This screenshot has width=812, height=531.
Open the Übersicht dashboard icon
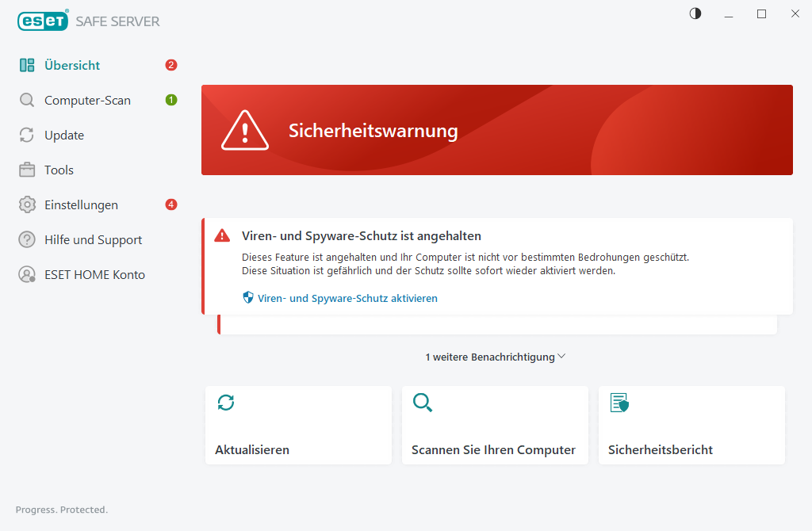tap(27, 65)
